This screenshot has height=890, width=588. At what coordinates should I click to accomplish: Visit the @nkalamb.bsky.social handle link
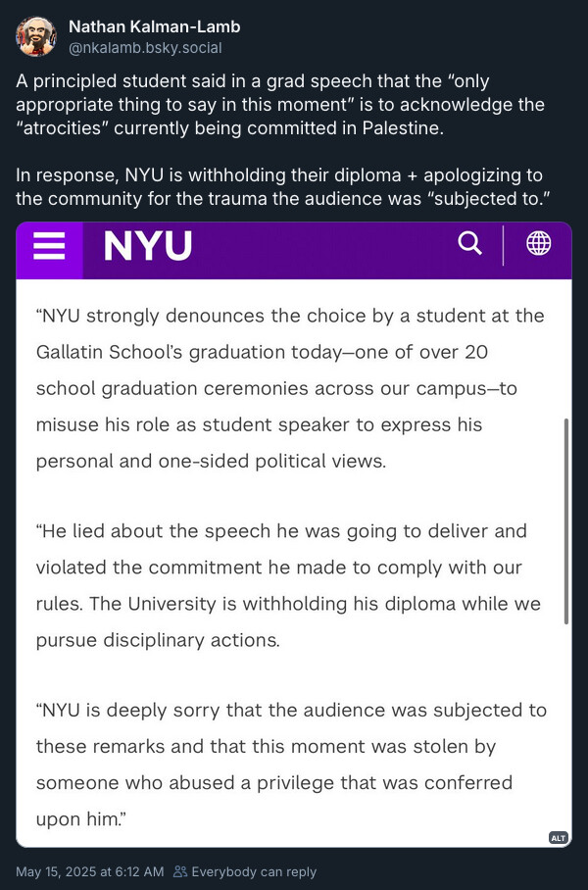(x=145, y=48)
